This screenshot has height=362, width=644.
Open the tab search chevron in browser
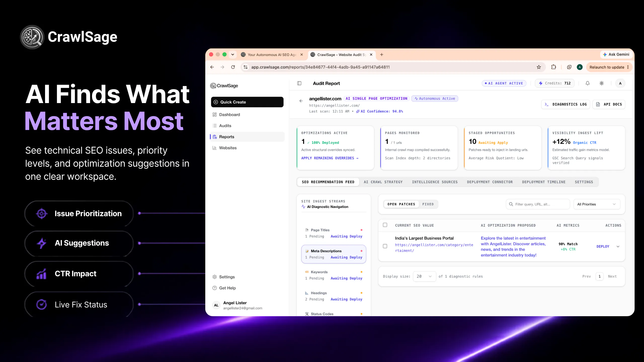click(x=233, y=55)
